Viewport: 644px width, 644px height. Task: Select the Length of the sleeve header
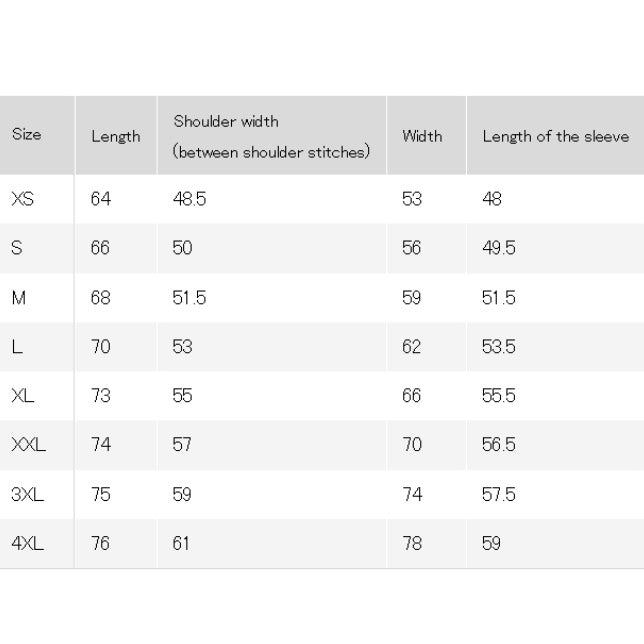(556, 136)
